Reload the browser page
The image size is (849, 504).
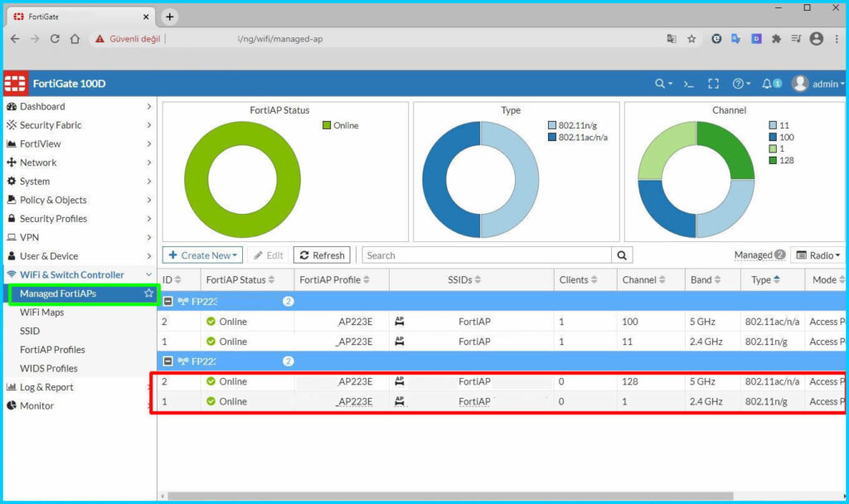(x=55, y=39)
